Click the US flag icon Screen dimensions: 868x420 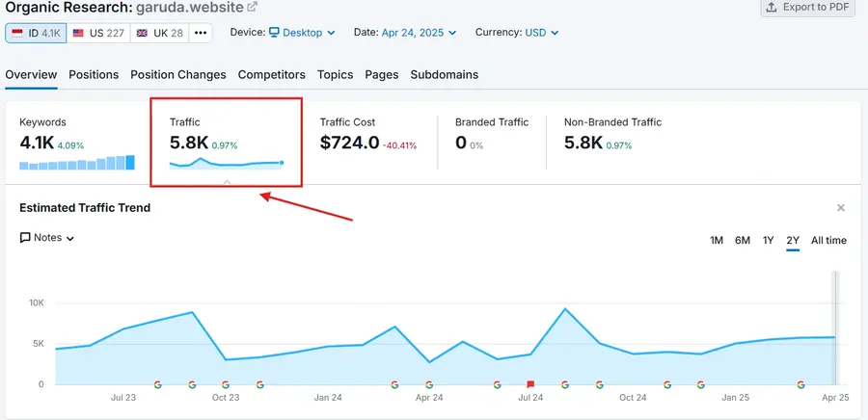(x=78, y=33)
